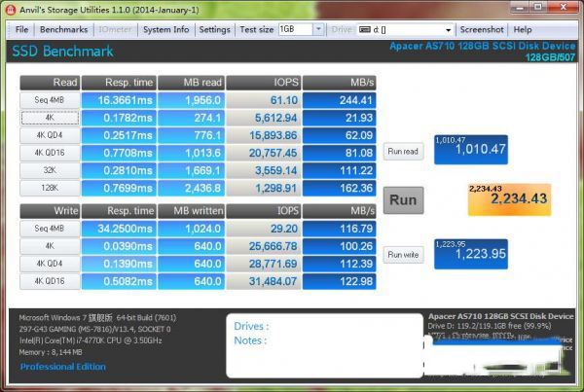The image size is (584, 392).
Task: Click the 116.79 MB/s write cell
Action: coord(340,229)
